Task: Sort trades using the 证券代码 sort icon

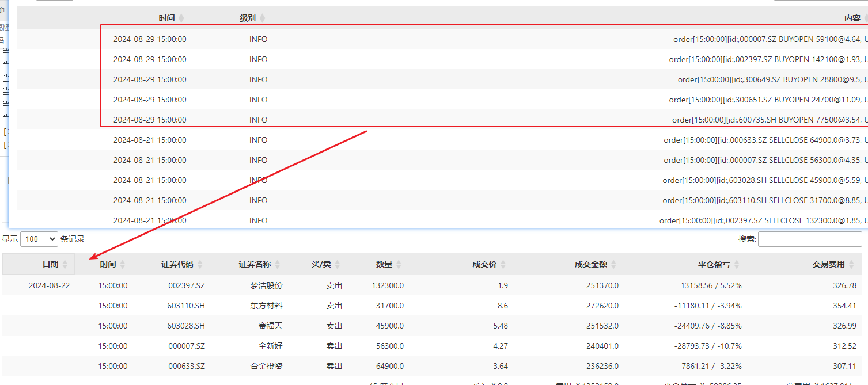Action: tap(200, 265)
